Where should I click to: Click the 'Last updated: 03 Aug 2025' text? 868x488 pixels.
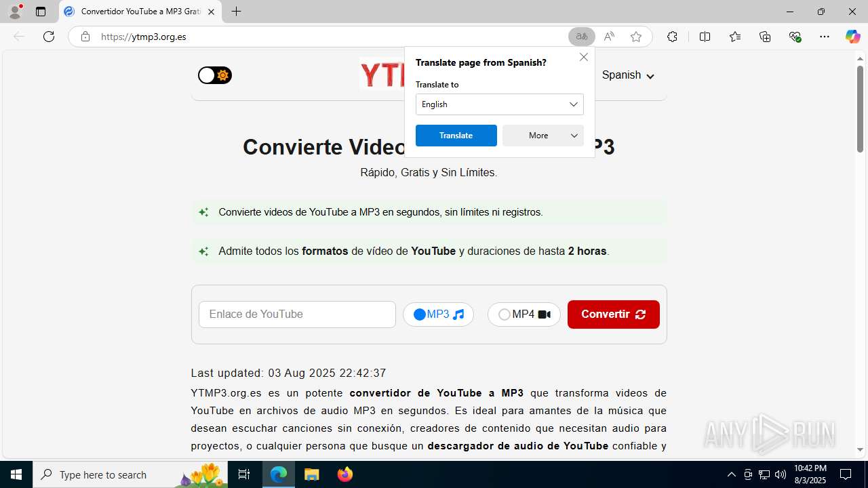289,373
